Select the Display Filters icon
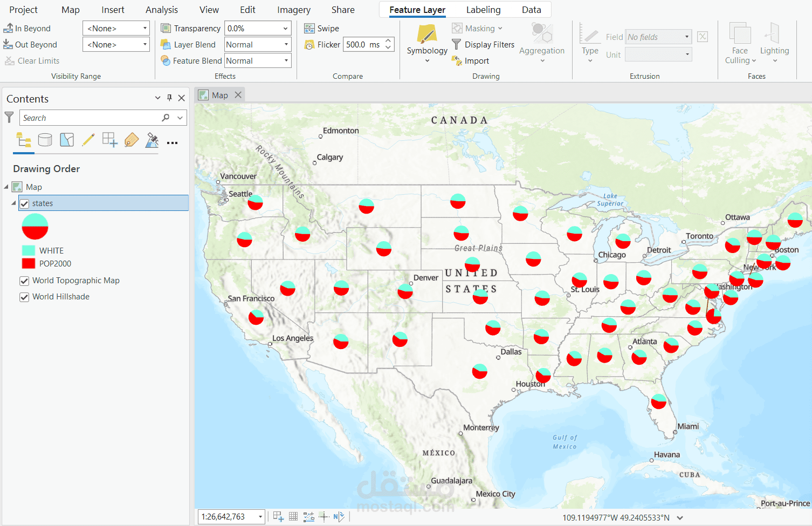The width and height of the screenshot is (812, 526). click(456, 44)
